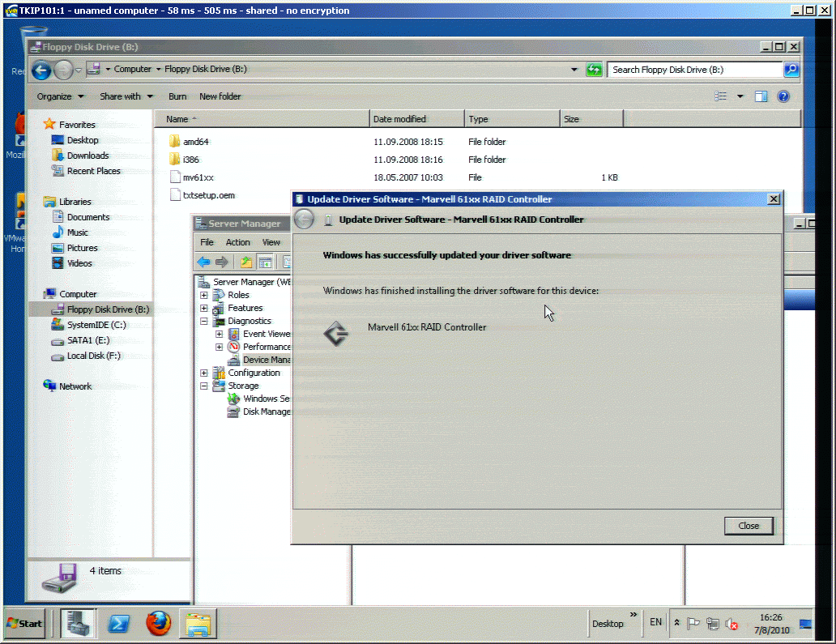Image resolution: width=836 pixels, height=644 pixels.
Task: Open Explorer help question mark icon
Action: (783, 96)
